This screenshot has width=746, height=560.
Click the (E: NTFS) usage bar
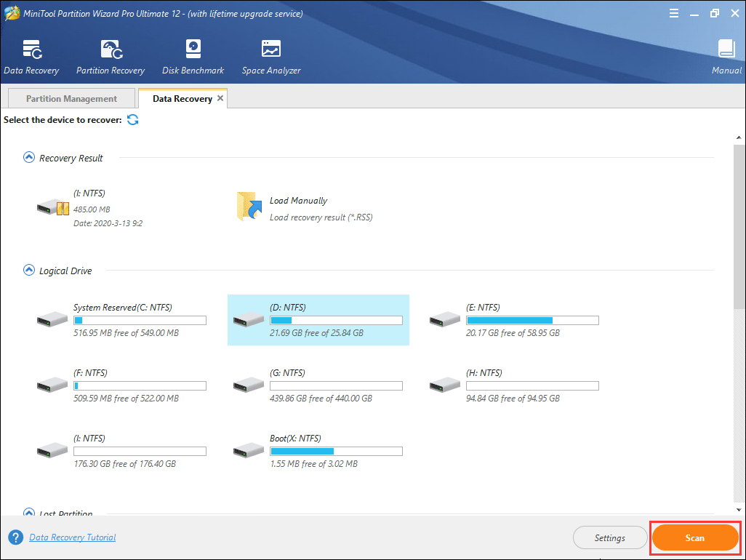pos(532,320)
